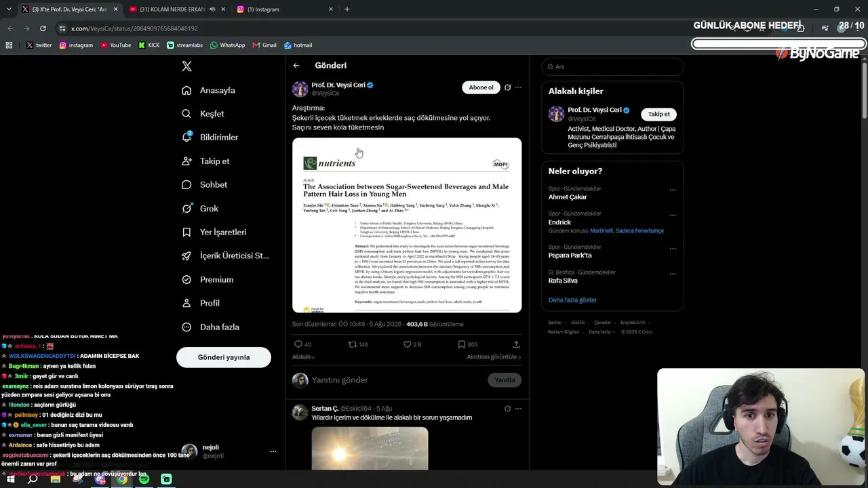Screen dimensions: 868x488
Task: Open the Rafa Silva trend
Action: click(x=563, y=281)
